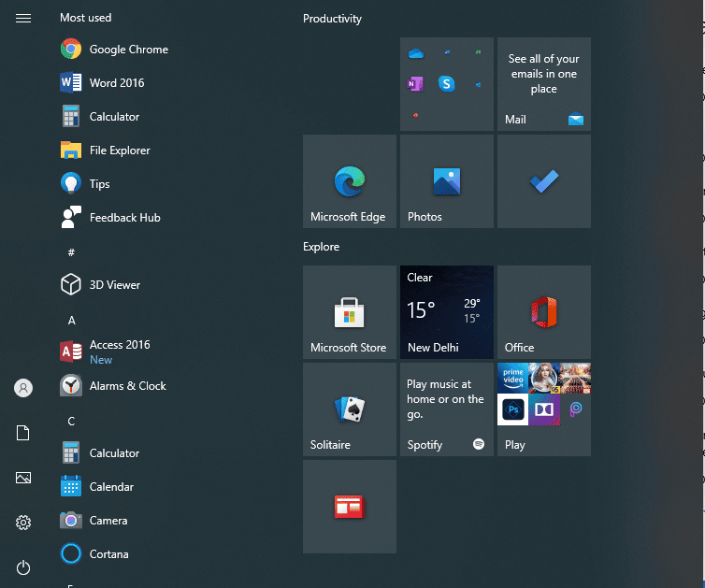Viewport: 705px width, 588px height.
Task: Open OneNote in the apps folder tile
Action: click(415, 83)
